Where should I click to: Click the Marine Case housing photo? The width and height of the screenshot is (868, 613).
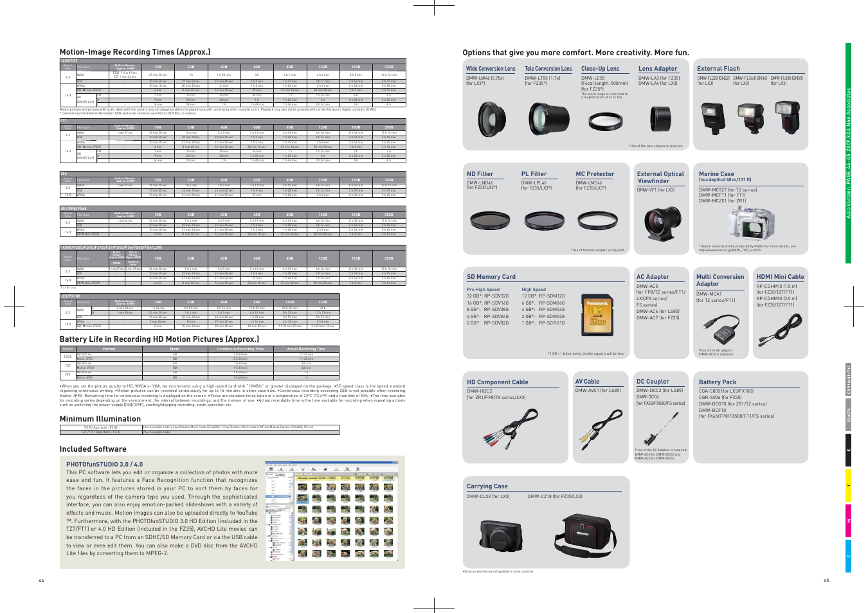click(x=751, y=222)
